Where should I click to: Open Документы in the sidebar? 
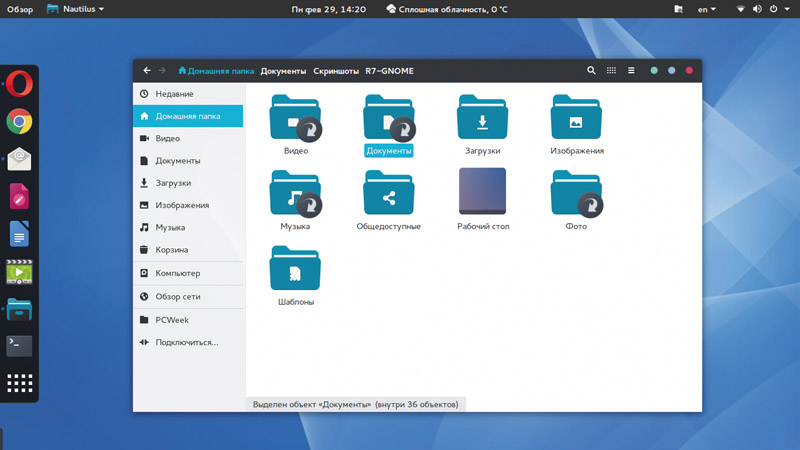click(x=188, y=161)
